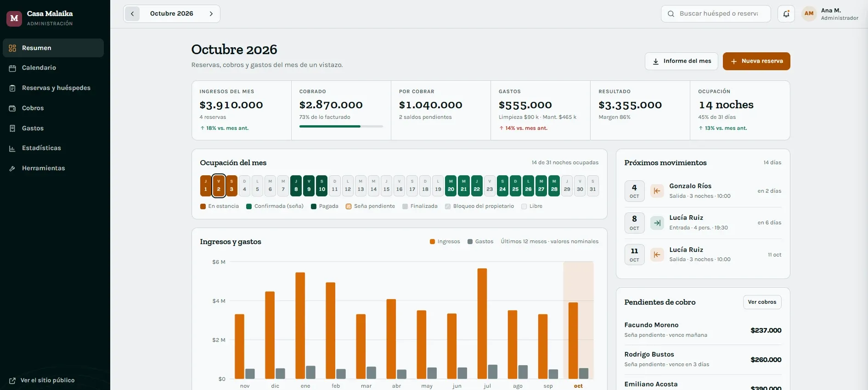Click the Resumen dashboard icon

12,48
